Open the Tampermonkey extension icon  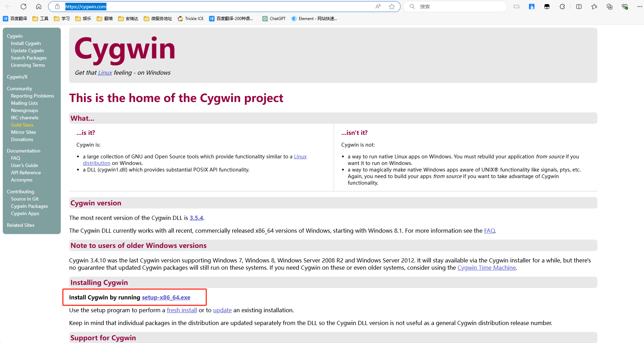[547, 7]
